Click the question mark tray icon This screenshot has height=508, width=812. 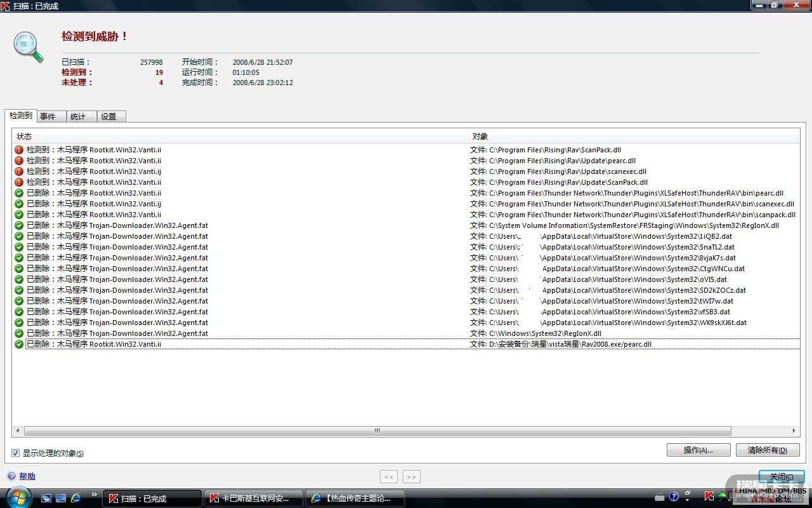[x=674, y=497]
